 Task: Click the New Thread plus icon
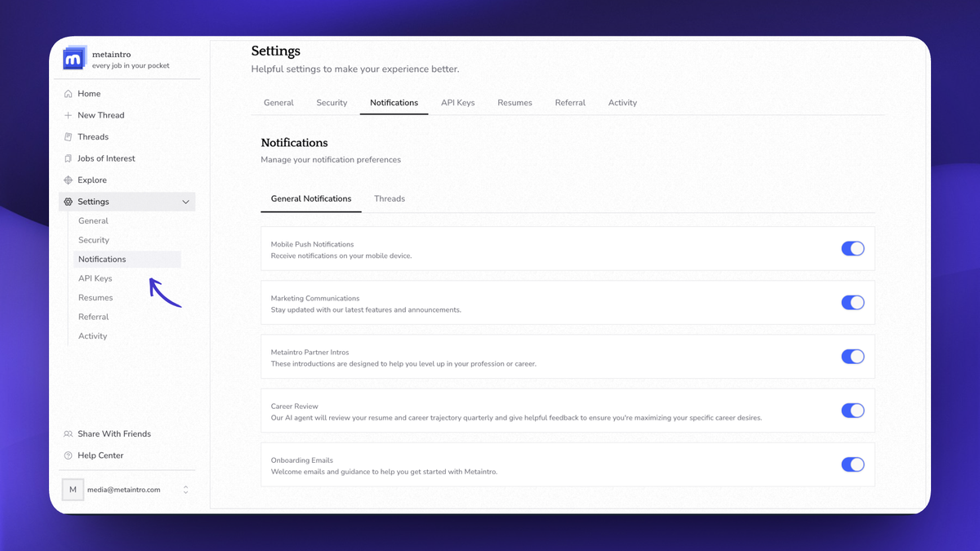point(69,115)
